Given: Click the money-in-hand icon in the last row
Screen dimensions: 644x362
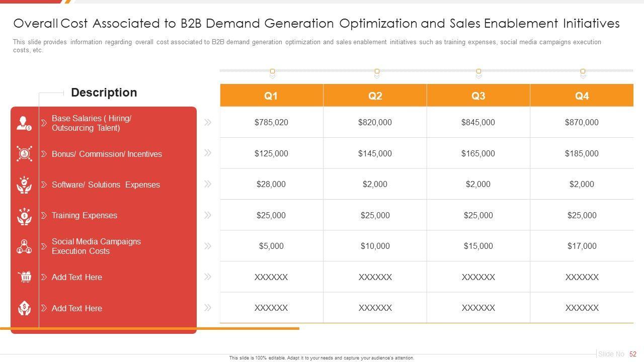Looking at the screenshot, I should coord(24,308).
